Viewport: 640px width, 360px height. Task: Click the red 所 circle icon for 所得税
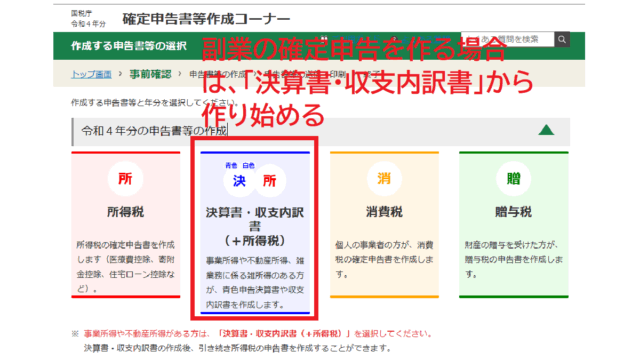click(125, 179)
